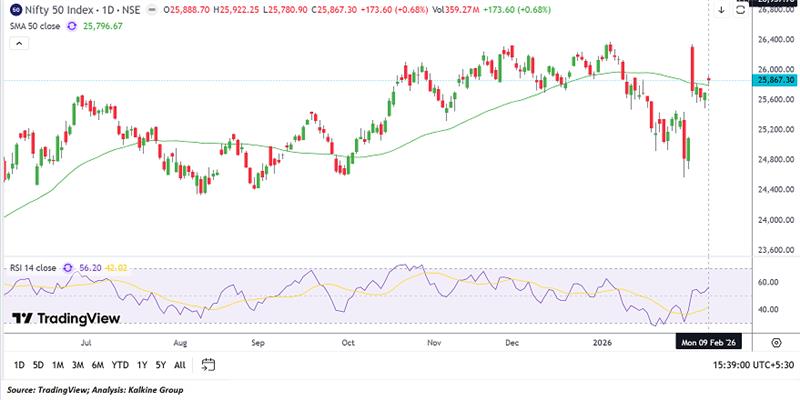Click the down arrow icon at top right
Viewport: 800px width, 400px height.
coord(721,8)
